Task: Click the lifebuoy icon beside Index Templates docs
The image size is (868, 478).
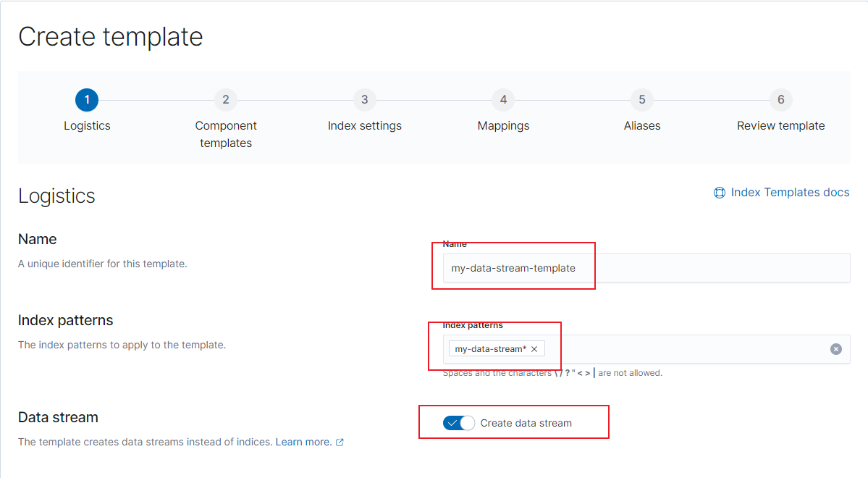Action: click(720, 193)
